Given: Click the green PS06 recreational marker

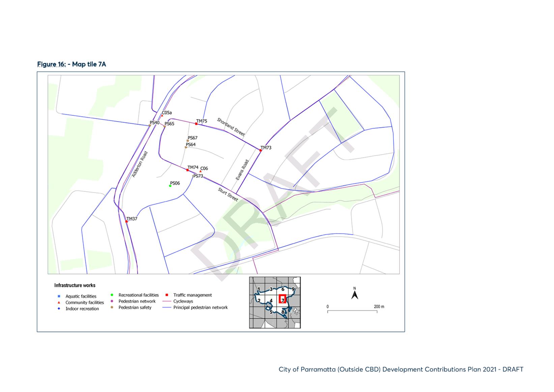Looking at the screenshot, I should pos(170,186).
